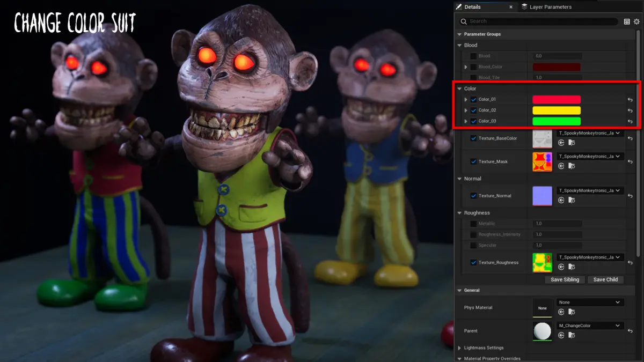Toggle the Texture_Roughness checkbox

473,263
